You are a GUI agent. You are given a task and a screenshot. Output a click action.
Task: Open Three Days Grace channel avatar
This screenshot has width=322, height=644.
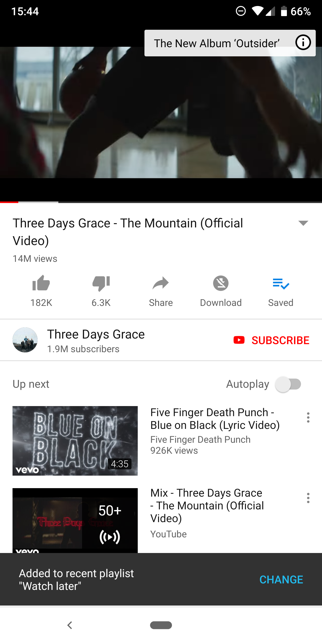[25, 340]
